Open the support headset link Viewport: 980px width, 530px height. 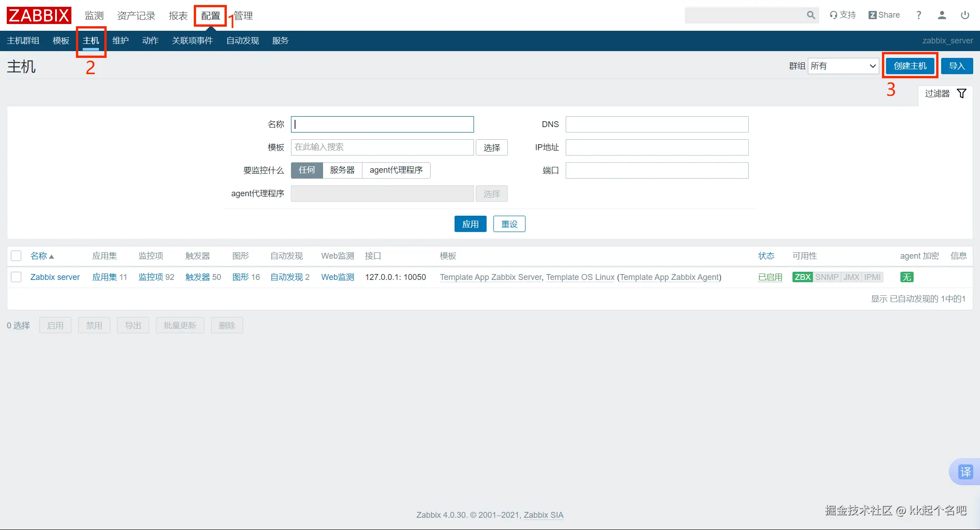[x=843, y=15]
